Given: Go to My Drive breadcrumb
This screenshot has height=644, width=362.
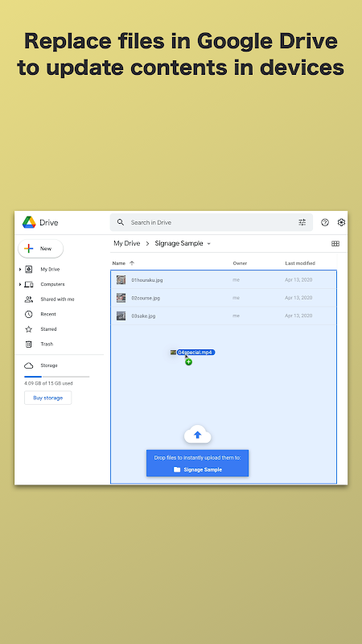Looking at the screenshot, I should click(126, 244).
